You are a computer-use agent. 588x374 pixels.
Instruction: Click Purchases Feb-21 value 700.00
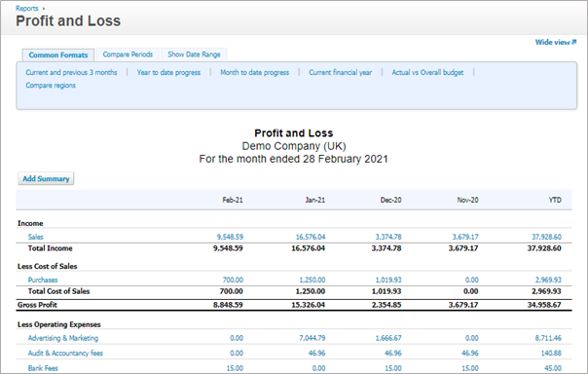pos(233,280)
